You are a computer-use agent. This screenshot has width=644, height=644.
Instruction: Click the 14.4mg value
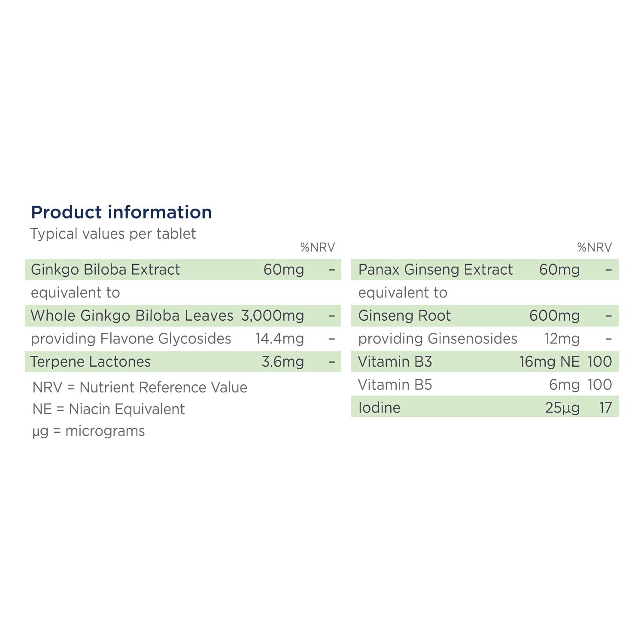[279, 339]
